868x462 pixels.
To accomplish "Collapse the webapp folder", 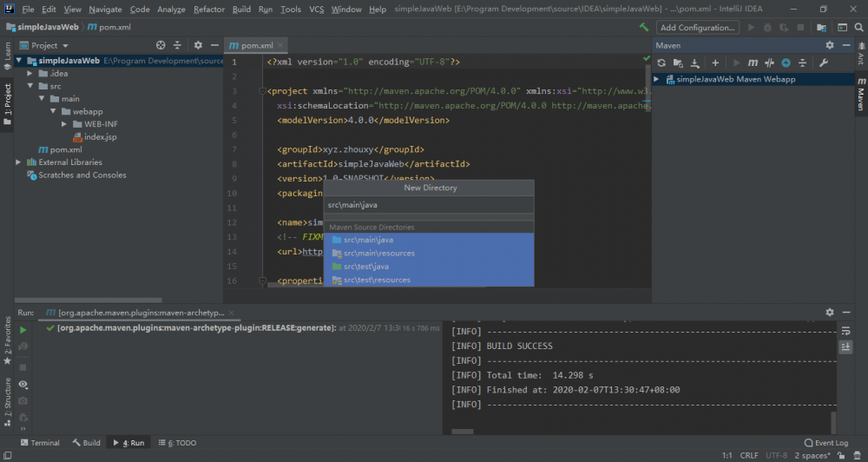I will coord(53,111).
